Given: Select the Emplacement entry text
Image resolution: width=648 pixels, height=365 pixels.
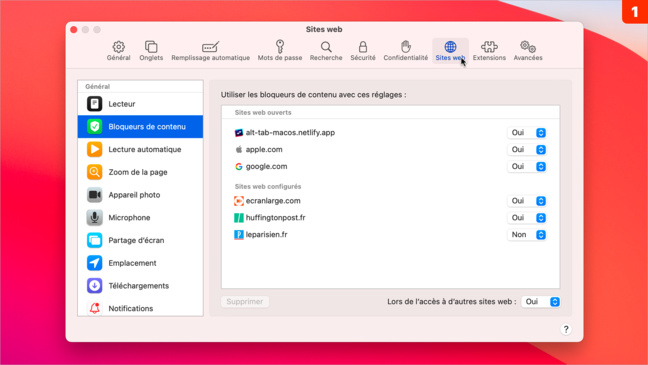Looking at the screenshot, I should 132,263.
